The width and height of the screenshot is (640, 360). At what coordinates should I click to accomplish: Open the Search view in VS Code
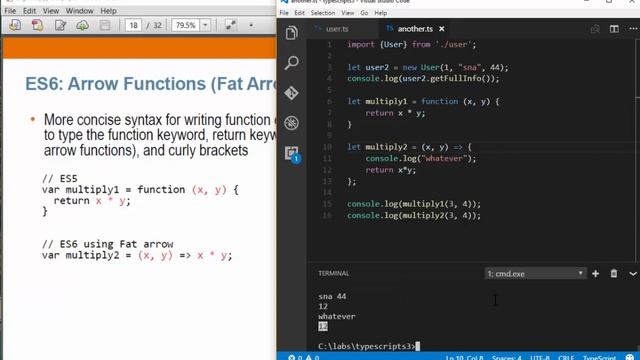291,63
